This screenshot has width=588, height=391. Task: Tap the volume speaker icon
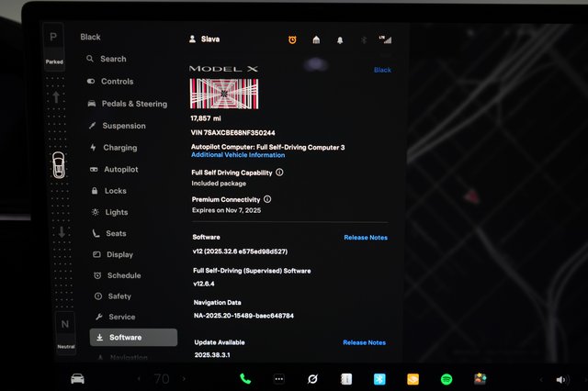click(561, 380)
